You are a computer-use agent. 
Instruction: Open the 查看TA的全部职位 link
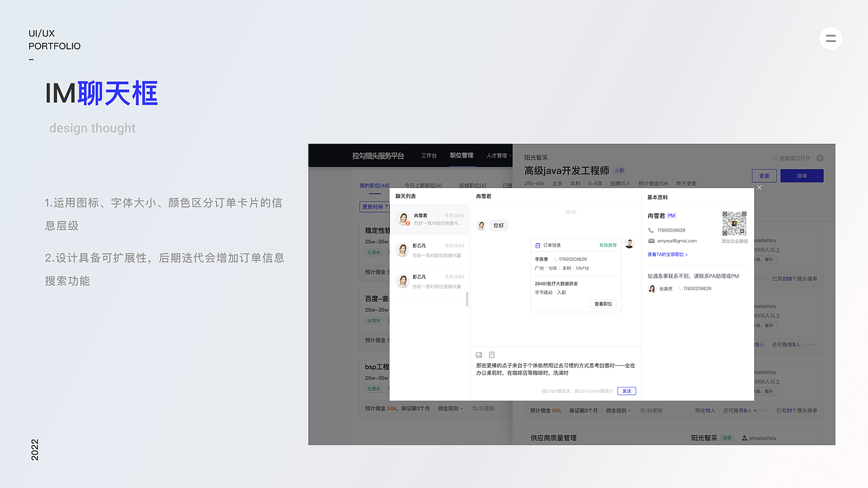click(667, 254)
